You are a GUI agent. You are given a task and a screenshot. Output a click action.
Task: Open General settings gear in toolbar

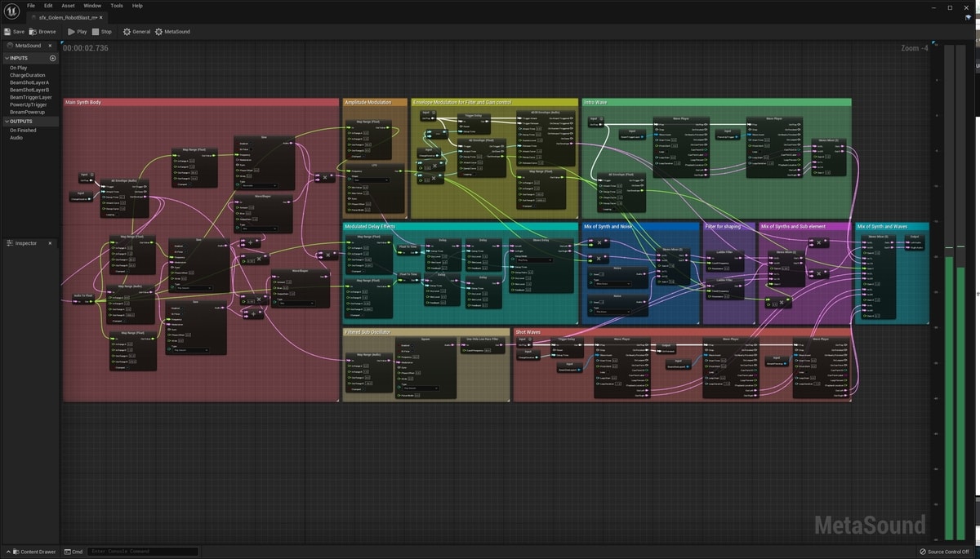127,32
